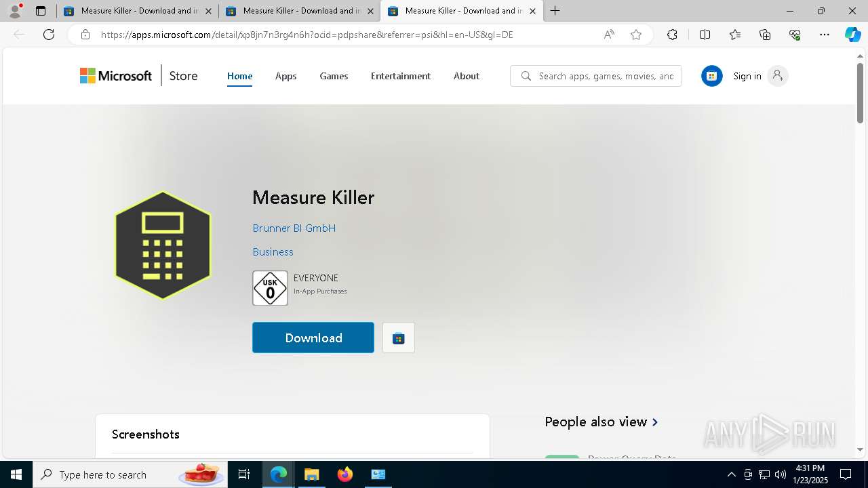Turn on Read Aloud in address bar

tap(609, 35)
